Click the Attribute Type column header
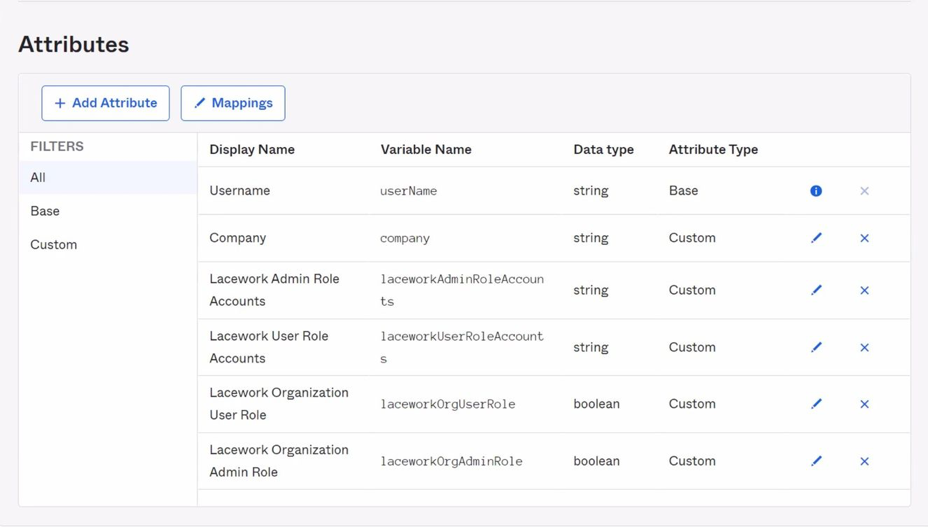 pyautogui.click(x=713, y=150)
